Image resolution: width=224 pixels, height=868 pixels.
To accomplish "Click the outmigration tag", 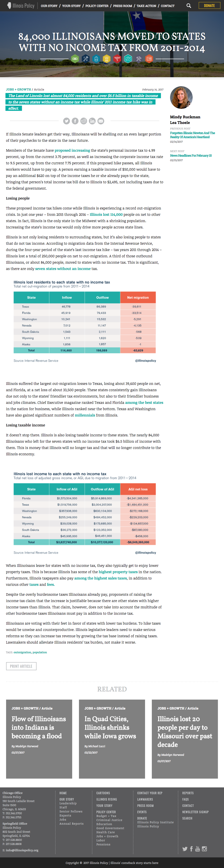I will coord(22,652).
